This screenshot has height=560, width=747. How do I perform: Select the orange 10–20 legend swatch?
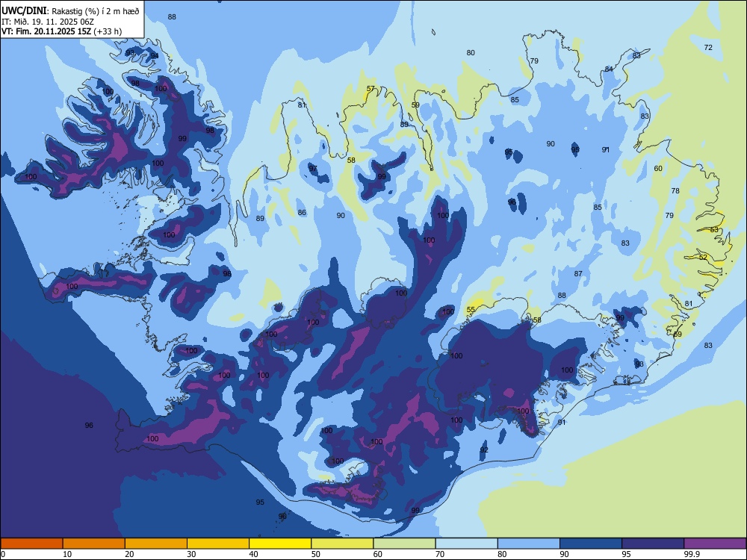point(94,544)
